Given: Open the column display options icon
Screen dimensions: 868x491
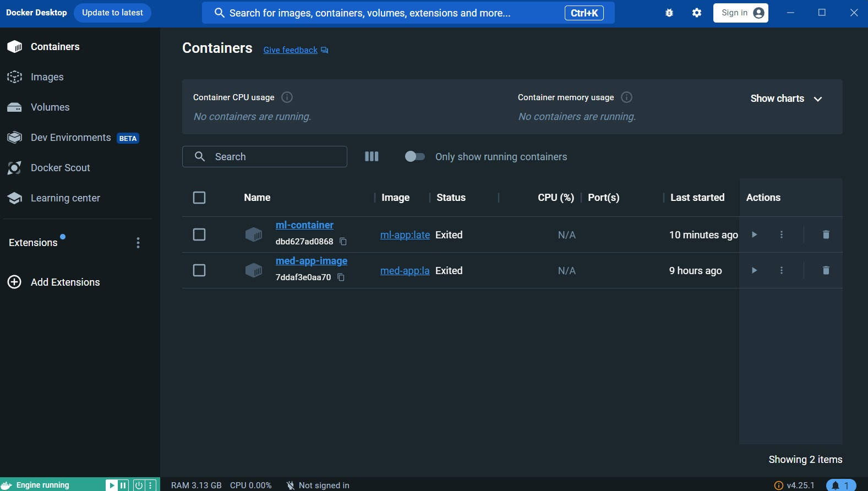Looking at the screenshot, I should pyautogui.click(x=372, y=156).
